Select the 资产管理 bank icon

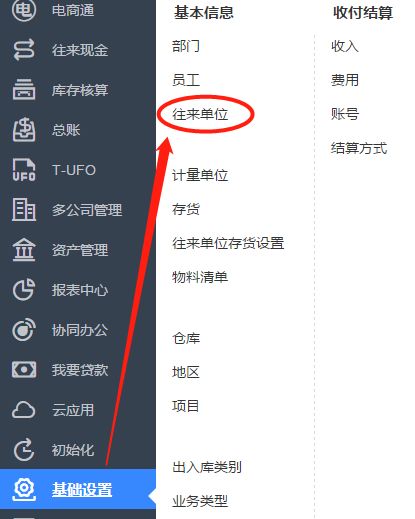point(24,250)
